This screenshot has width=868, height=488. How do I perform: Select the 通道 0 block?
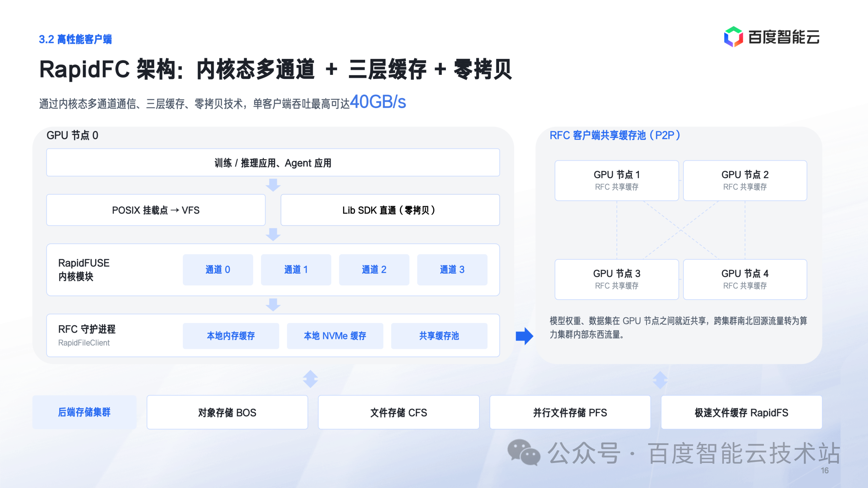point(218,270)
